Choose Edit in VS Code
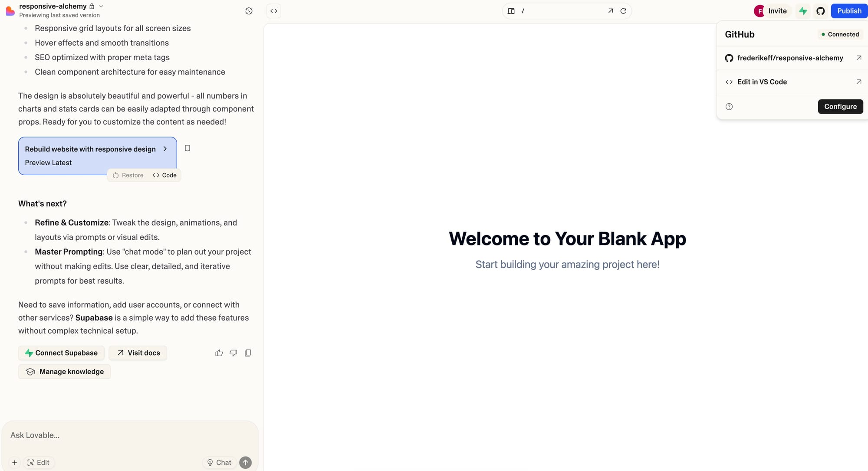The height and width of the screenshot is (471, 868). click(762, 82)
